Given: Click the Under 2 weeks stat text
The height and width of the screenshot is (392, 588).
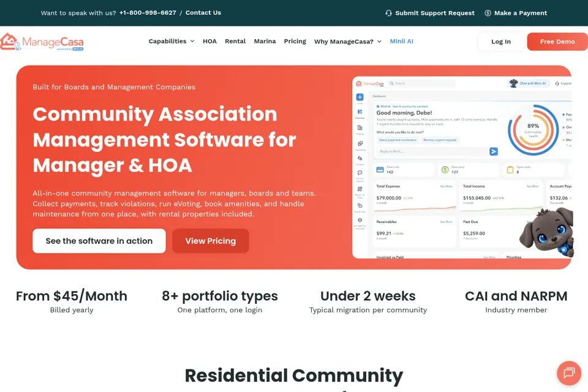Looking at the screenshot, I should pyautogui.click(x=368, y=296).
